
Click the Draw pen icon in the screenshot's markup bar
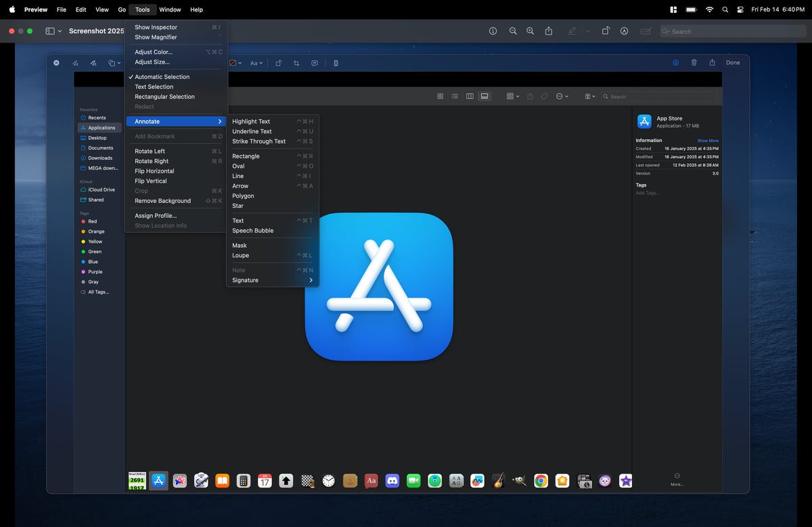[93, 63]
